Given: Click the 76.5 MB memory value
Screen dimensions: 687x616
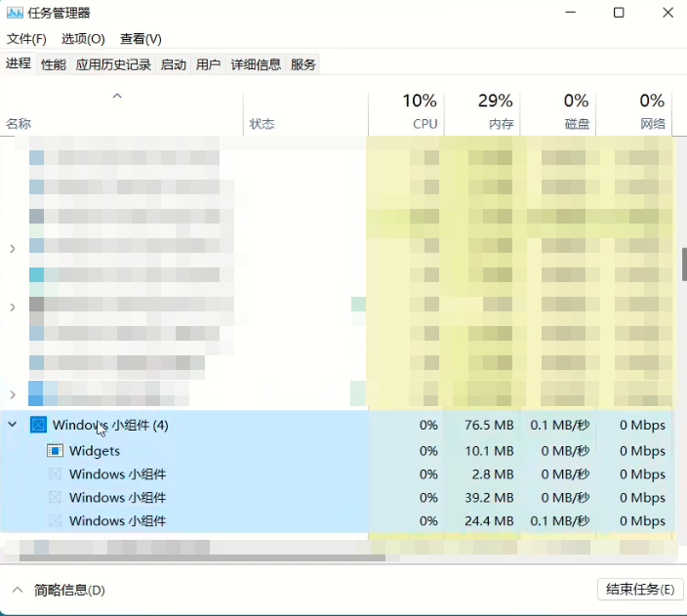Looking at the screenshot, I should 489,425.
